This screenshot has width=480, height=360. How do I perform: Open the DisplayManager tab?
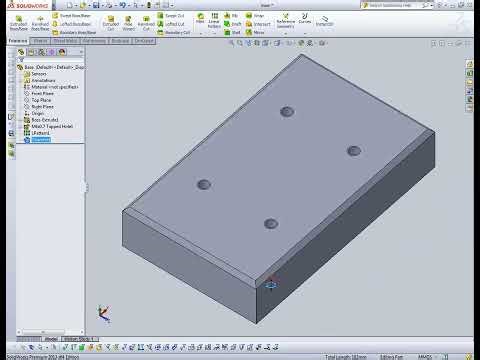[x=62, y=52]
